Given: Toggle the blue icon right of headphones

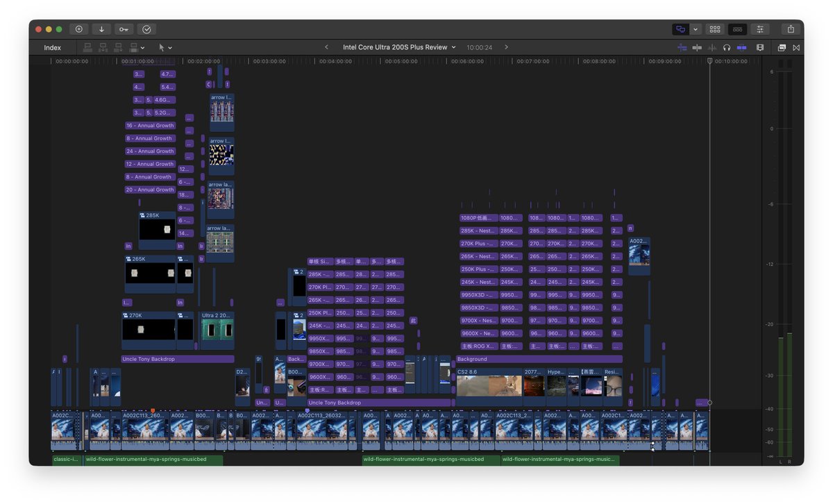Looking at the screenshot, I should 742,48.
